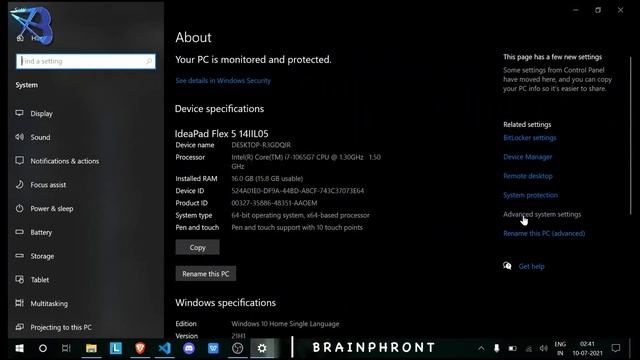Select Power & sleep section
Image resolution: width=640 pixels, height=360 pixels.
[x=51, y=208]
